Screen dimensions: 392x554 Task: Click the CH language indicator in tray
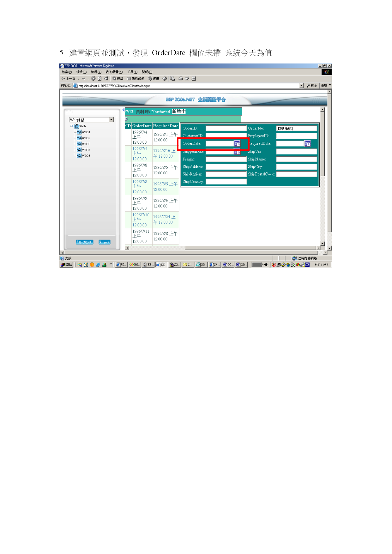pyautogui.click(x=307, y=265)
